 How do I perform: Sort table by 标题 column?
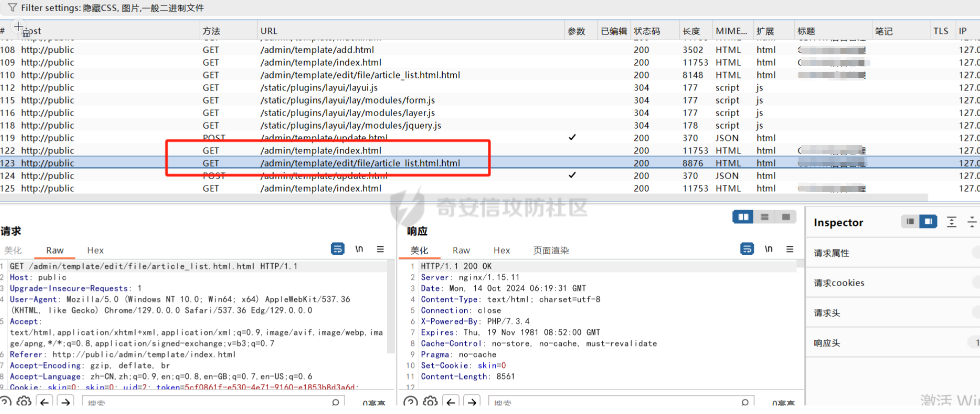tap(833, 31)
